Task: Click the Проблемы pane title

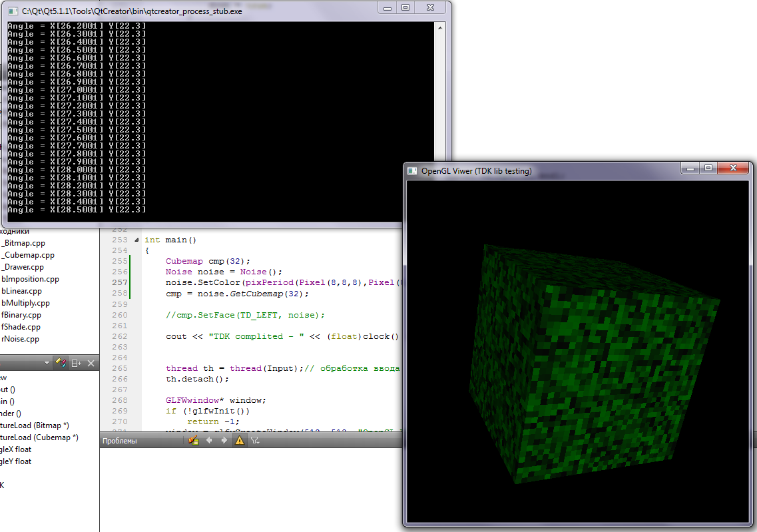Action: (x=119, y=441)
